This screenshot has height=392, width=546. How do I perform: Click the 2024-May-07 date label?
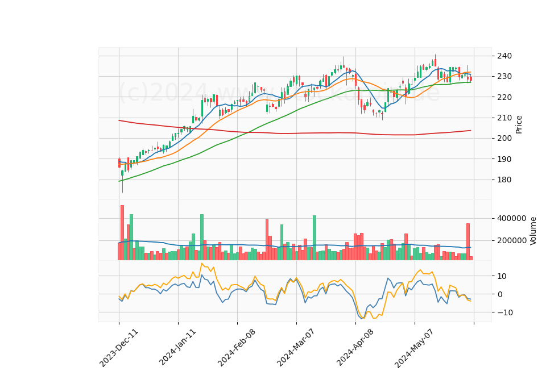tap(414, 348)
